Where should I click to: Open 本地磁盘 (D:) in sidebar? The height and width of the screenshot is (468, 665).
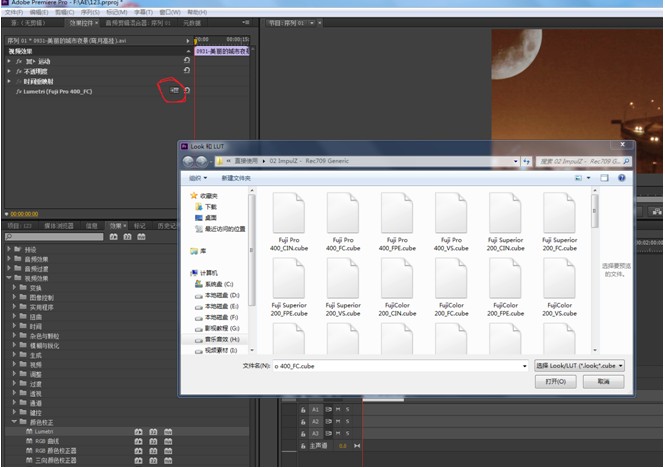click(217, 295)
